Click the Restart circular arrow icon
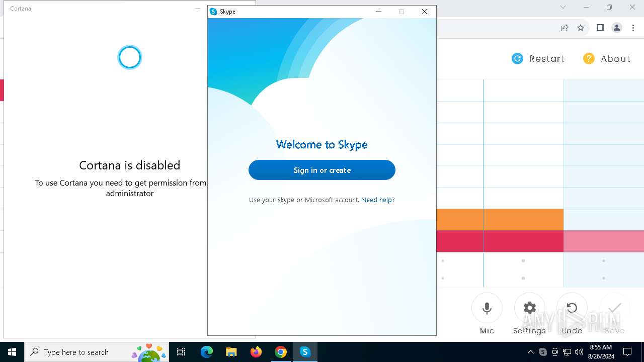 click(x=517, y=59)
